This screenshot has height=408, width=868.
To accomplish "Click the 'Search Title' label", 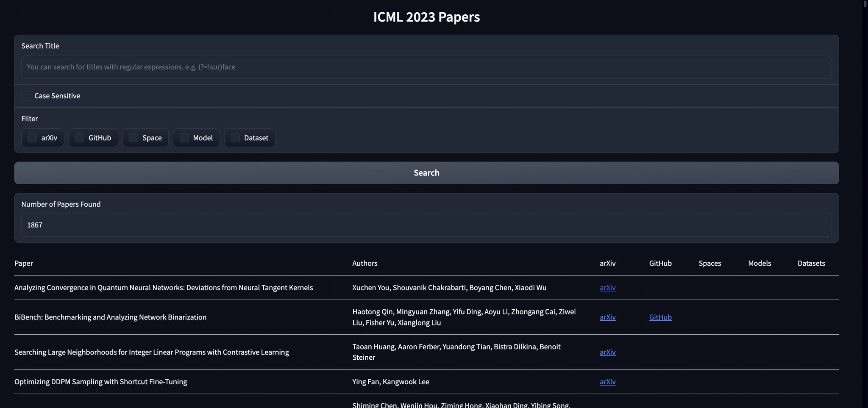I will click(x=40, y=46).
